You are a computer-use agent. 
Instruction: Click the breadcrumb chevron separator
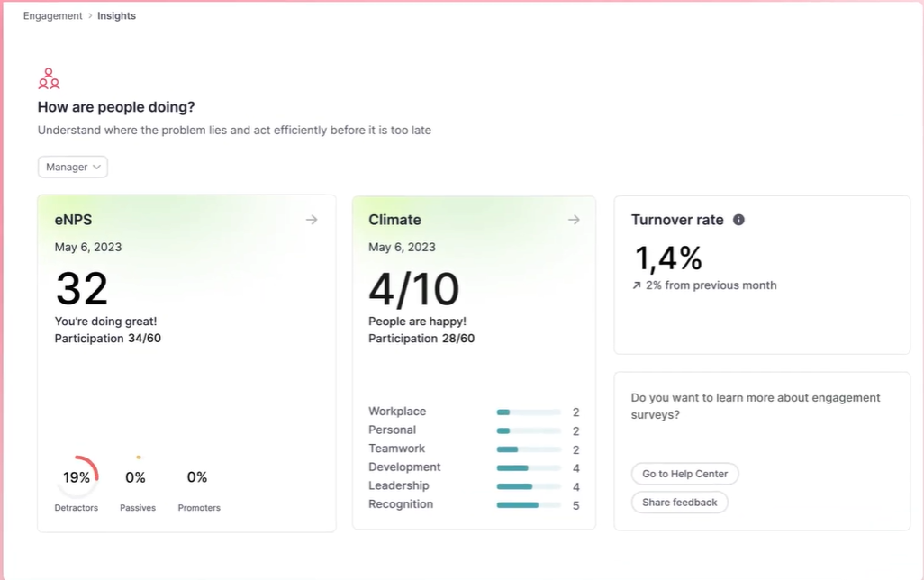click(x=90, y=16)
